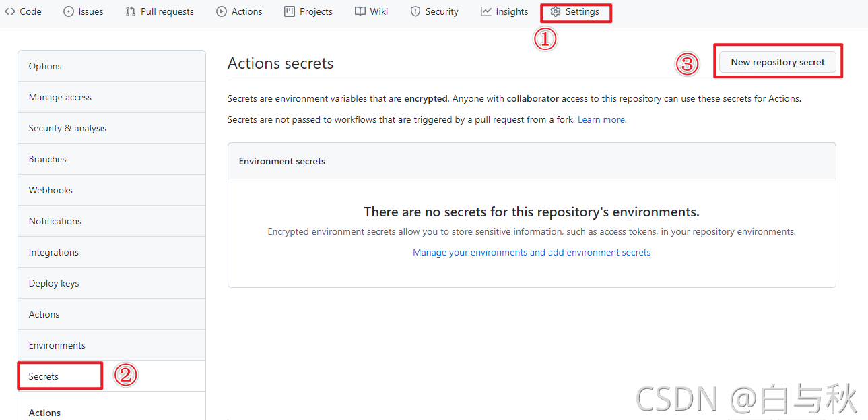Click the Issues circle icon
The width and height of the screenshot is (868, 420).
pyautogui.click(x=69, y=11)
